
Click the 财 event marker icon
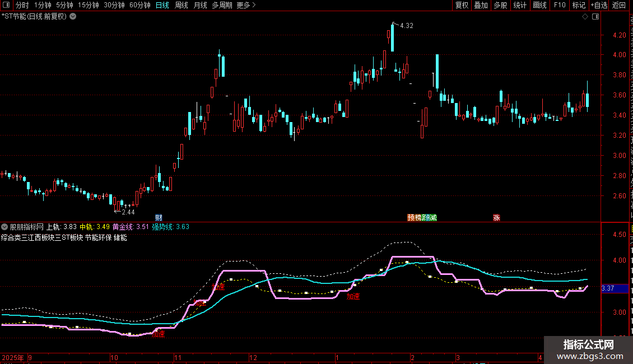tap(159, 217)
